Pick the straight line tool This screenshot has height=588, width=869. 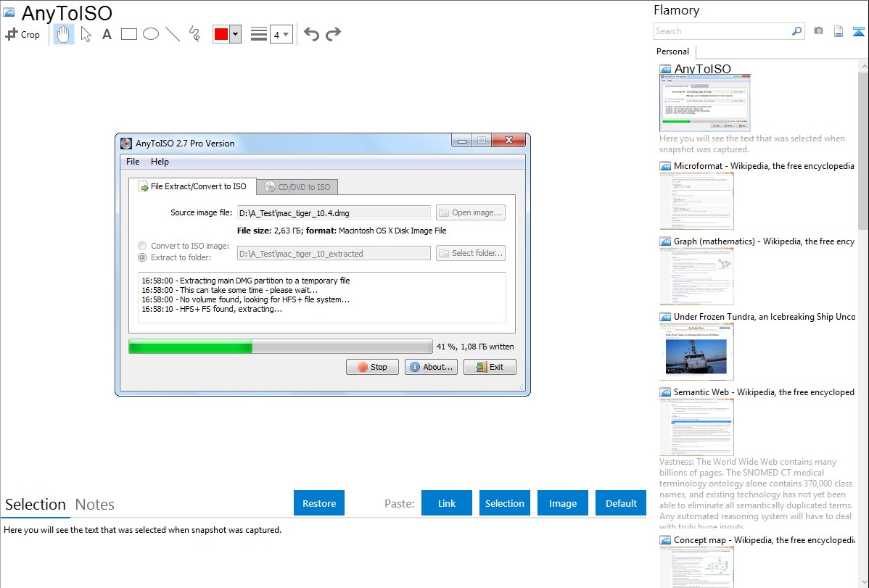point(173,34)
